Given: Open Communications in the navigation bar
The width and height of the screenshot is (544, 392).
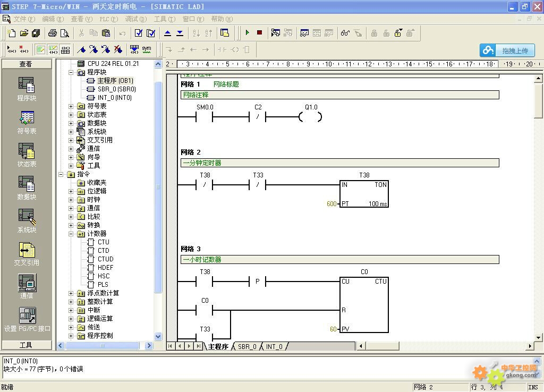Looking at the screenshot, I should tap(27, 286).
